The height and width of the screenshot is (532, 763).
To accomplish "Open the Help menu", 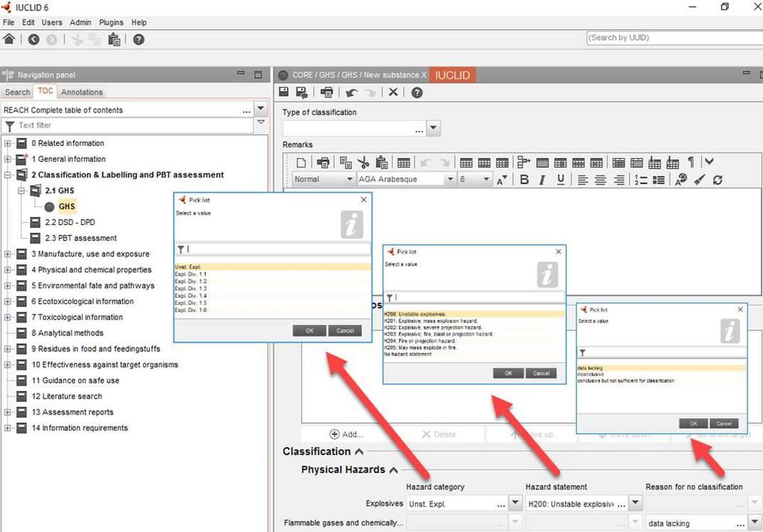I will [x=139, y=22].
